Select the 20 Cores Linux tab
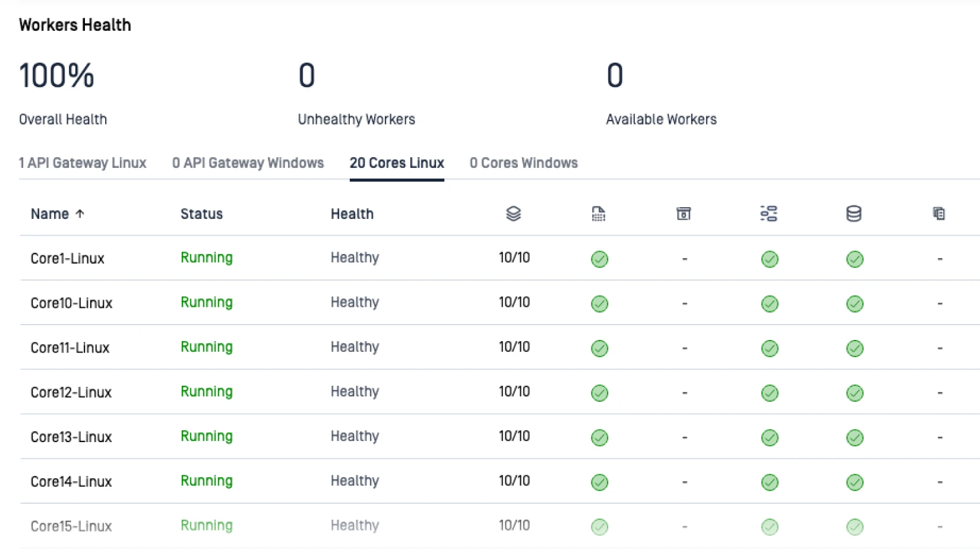This screenshot has width=980, height=559. pyautogui.click(x=397, y=163)
